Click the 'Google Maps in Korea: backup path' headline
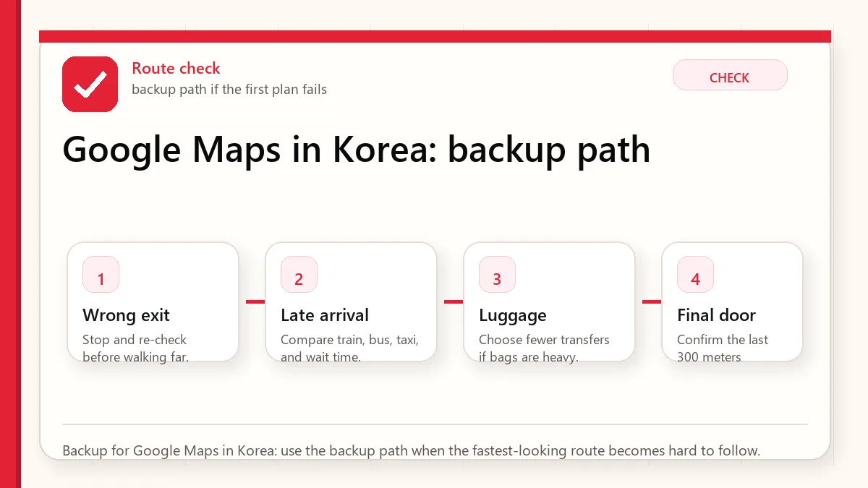The height and width of the screenshot is (488, 868). tap(357, 150)
